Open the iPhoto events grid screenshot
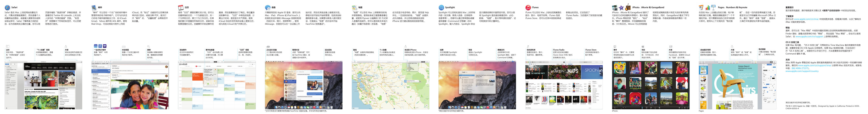Screen dimensions: 868x114 pyautogui.click(x=651, y=85)
